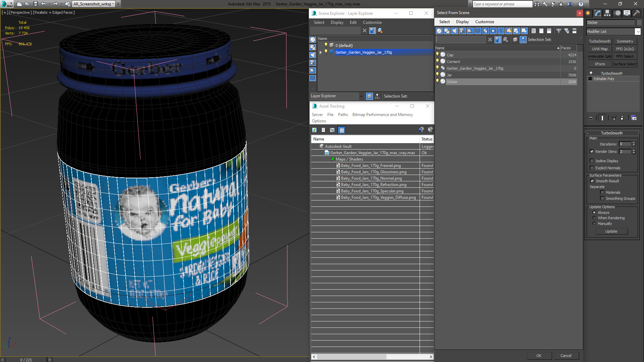This screenshot has width=644, height=362.
Task: Toggle the space warps display filter in Select From Scene
Action: tap(478, 31)
